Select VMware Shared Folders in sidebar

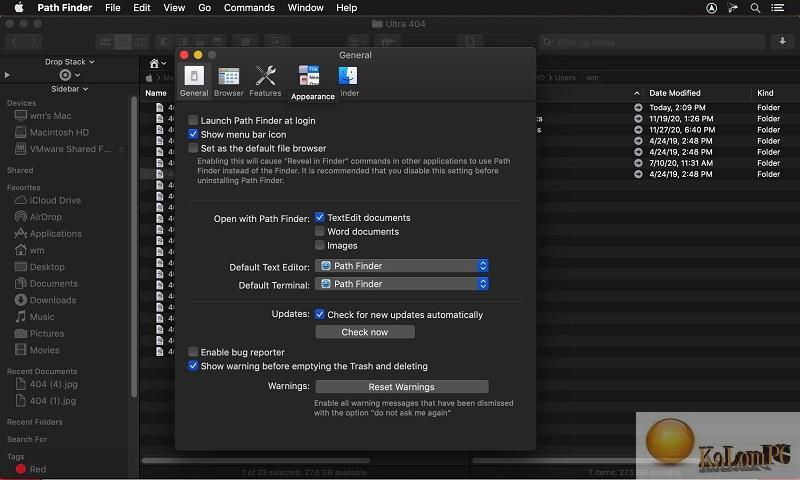pos(63,149)
